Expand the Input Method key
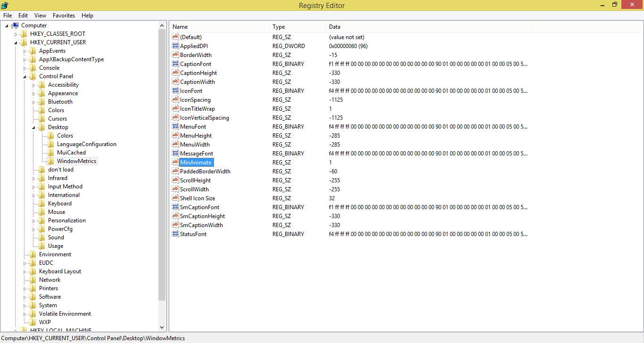Image resolution: width=644 pixels, height=343 pixels. click(x=33, y=187)
